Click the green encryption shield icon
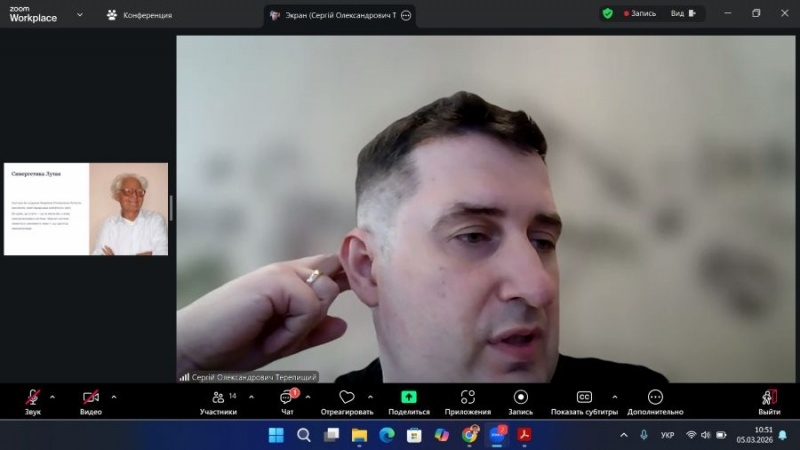Image resolution: width=800 pixels, height=450 pixels. click(x=607, y=14)
